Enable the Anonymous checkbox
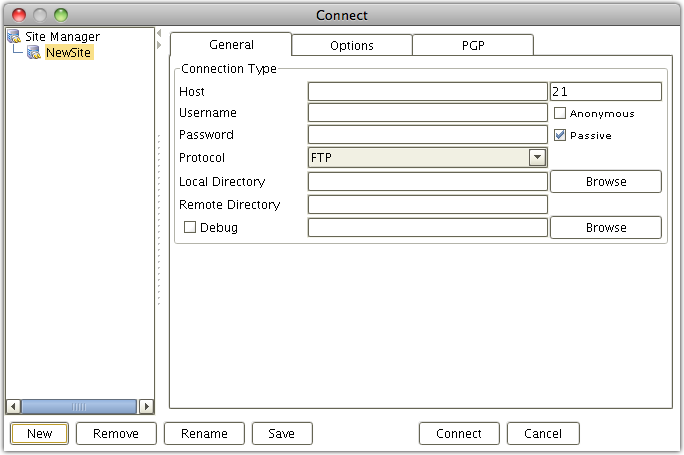 pyautogui.click(x=560, y=113)
